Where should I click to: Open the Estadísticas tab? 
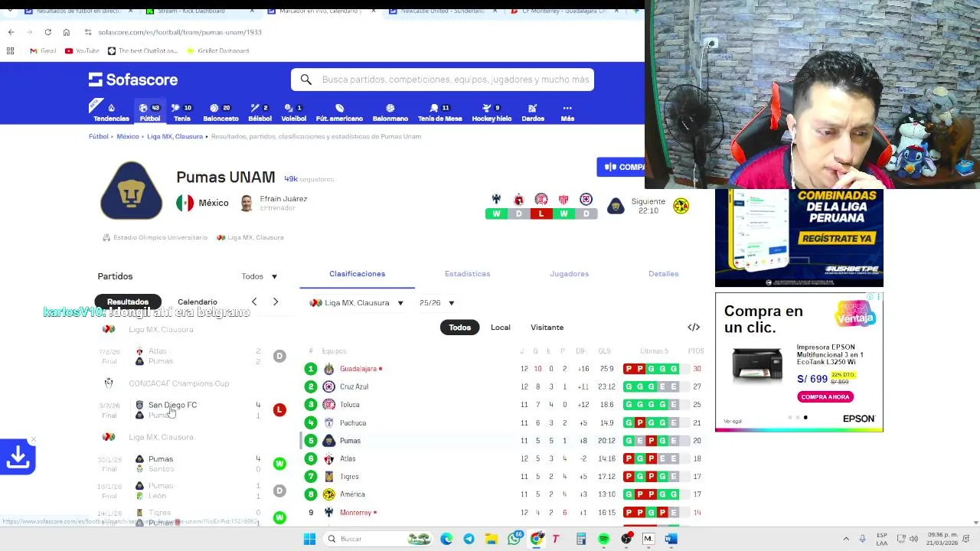point(467,274)
